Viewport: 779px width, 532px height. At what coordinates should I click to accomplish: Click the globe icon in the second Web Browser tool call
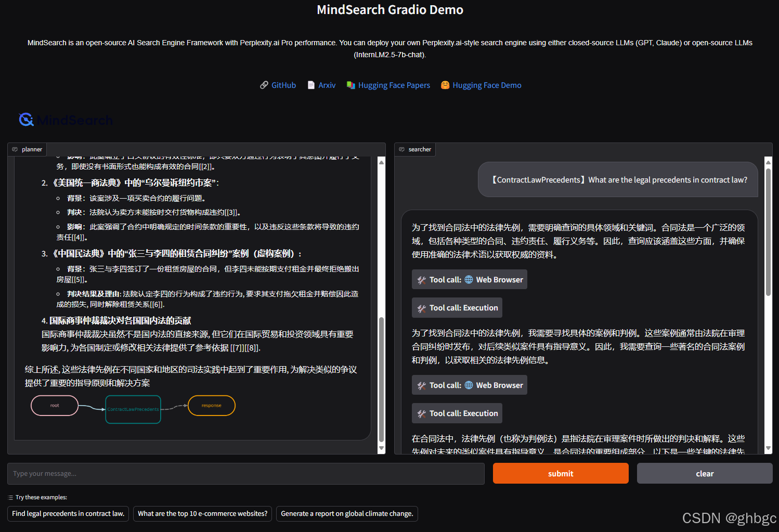click(x=469, y=385)
